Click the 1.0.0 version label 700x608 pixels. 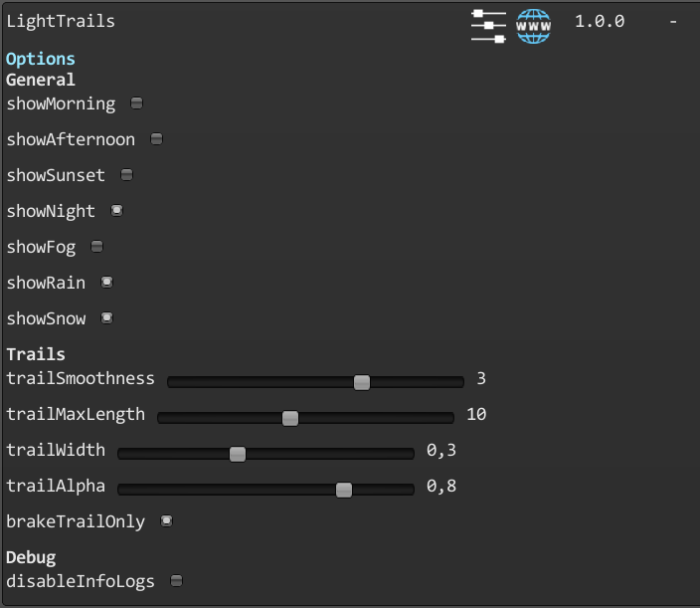point(600,21)
